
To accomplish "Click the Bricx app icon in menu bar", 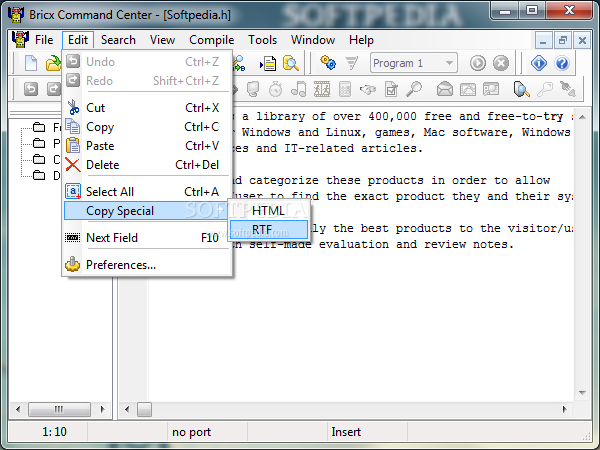I will (x=20, y=39).
